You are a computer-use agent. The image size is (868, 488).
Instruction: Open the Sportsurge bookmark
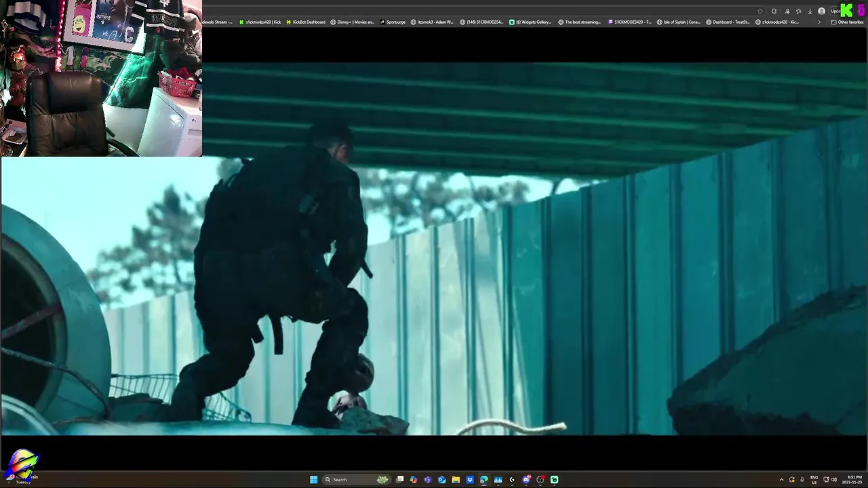pos(393,22)
